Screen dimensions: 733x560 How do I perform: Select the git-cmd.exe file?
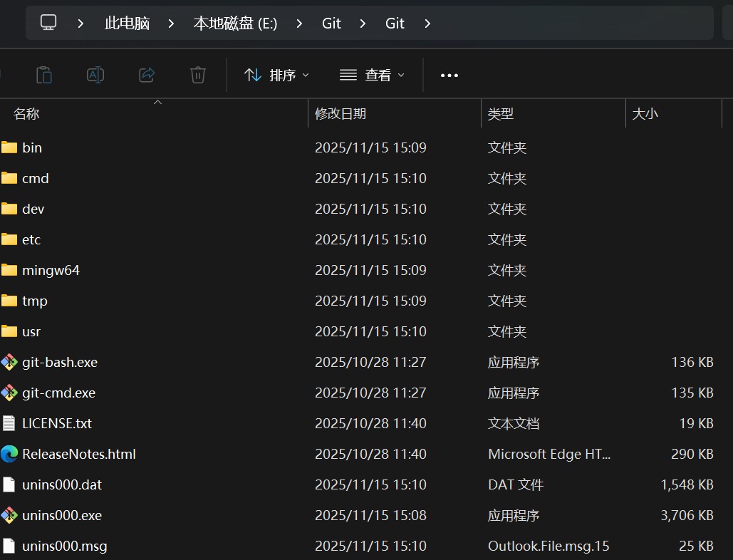click(x=155, y=393)
